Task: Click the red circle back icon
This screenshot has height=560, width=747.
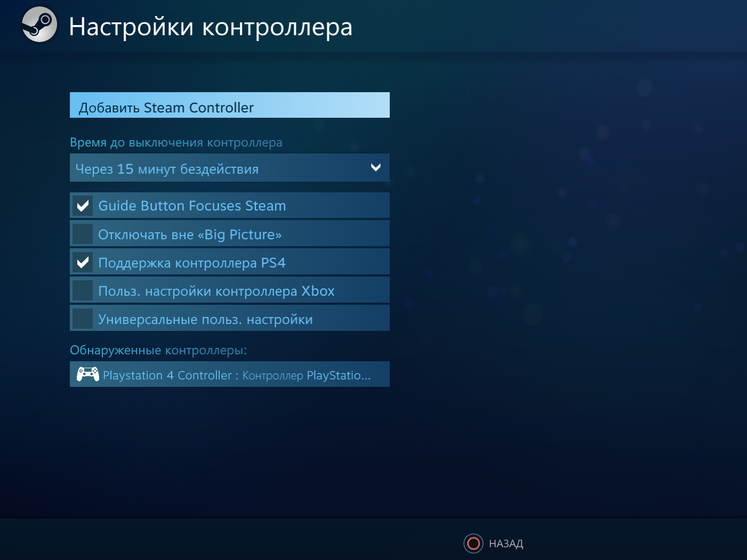Action: tap(473, 543)
